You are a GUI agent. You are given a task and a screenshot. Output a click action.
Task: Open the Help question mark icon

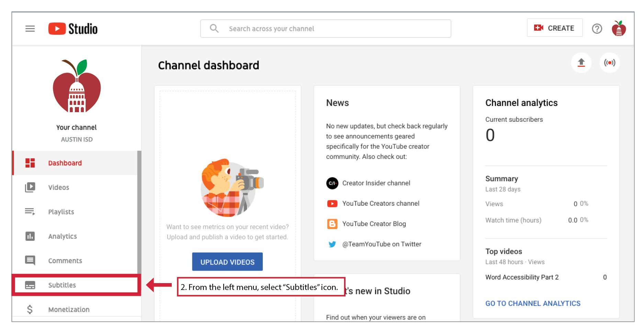click(597, 29)
